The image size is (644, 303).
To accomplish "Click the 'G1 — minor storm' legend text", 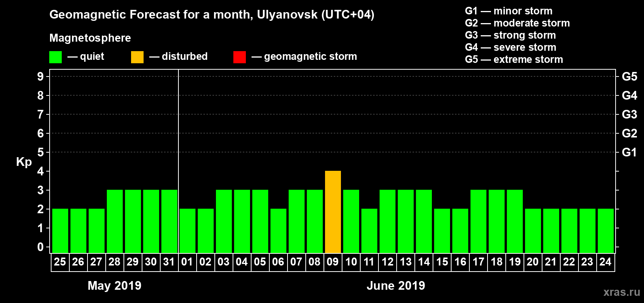I will pos(509,11).
